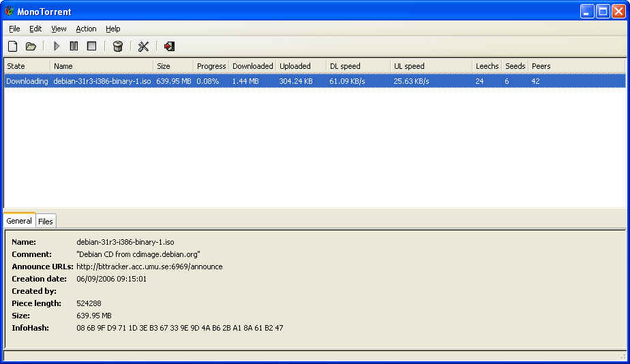Maximize the MonoTorrent window

click(603, 12)
